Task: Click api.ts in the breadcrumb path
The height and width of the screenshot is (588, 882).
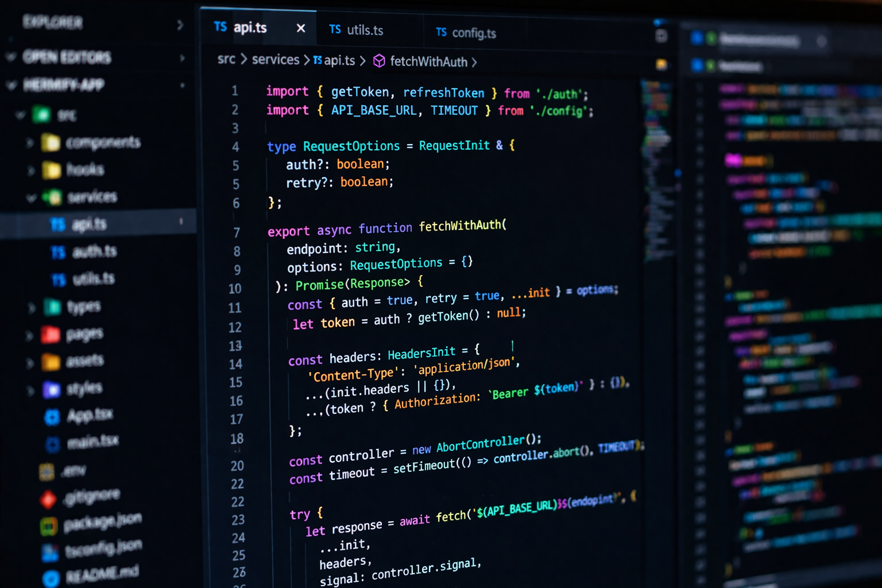Action: pyautogui.click(x=339, y=60)
